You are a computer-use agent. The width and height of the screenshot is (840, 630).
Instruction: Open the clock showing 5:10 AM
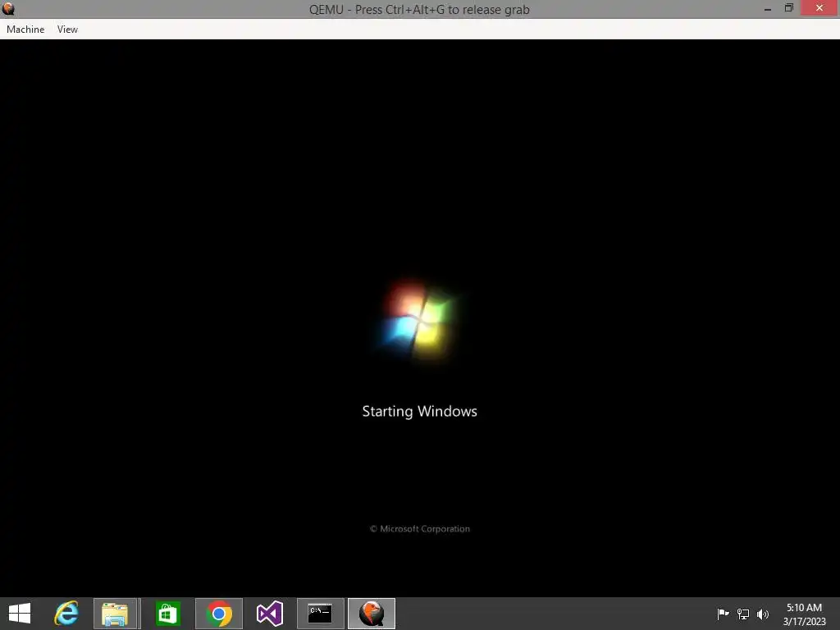point(804,614)
